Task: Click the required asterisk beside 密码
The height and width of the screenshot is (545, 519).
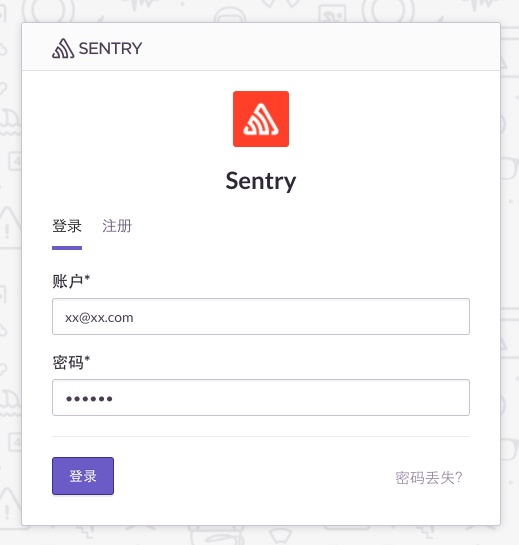Action: coord(87,359)
